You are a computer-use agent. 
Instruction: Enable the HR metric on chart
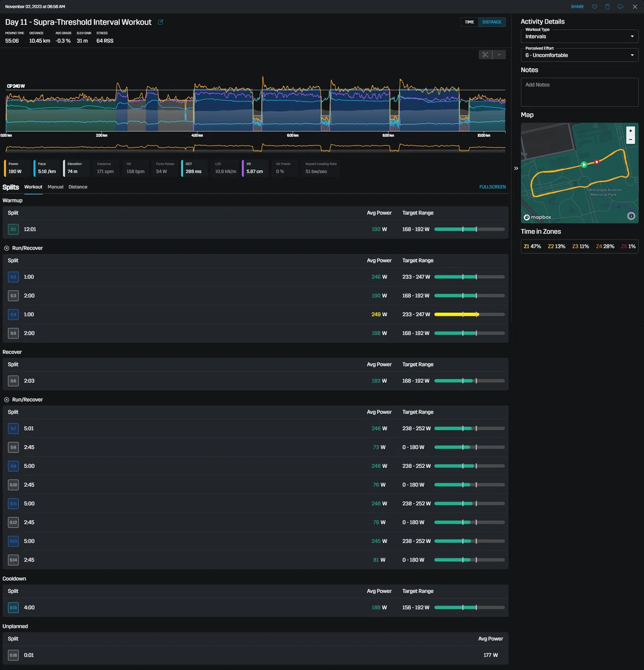click(x=135, y=168)
